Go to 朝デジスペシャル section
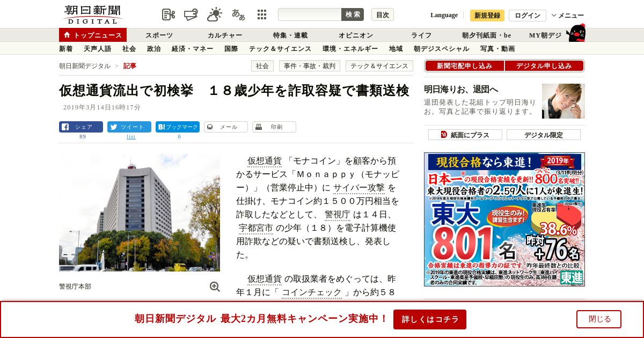 click(442, 49)
